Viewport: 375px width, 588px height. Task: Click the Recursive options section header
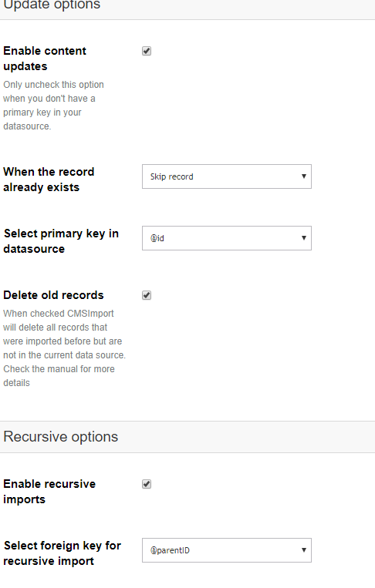60,437
